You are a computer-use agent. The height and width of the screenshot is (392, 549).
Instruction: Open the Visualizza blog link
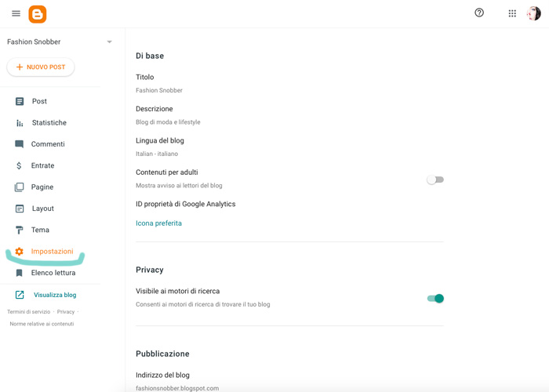pyautogui.click(x=55, y=295)
